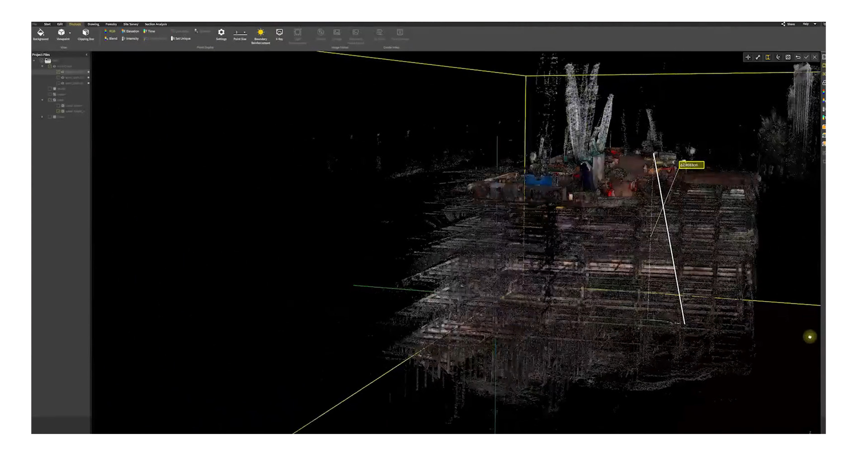
Task: Select the height measurement tool
Action: tap(768, 57)
